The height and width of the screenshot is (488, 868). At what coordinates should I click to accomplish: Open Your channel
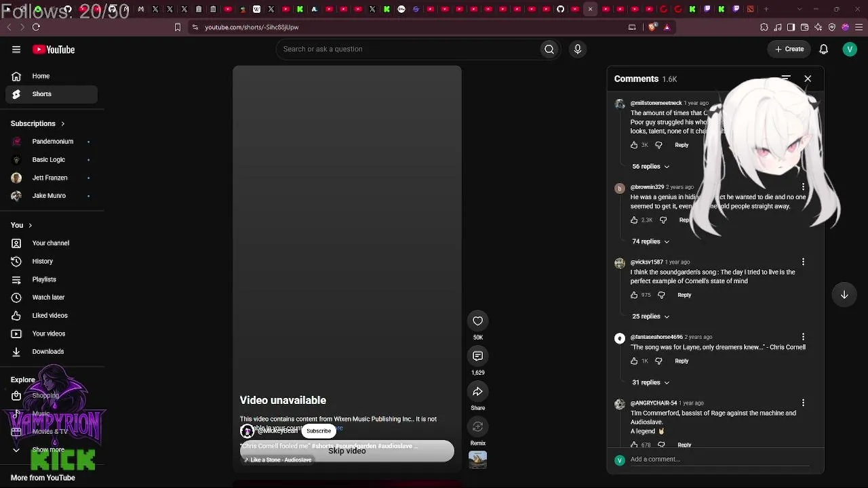pyautogui.click(x=52, y=243)
